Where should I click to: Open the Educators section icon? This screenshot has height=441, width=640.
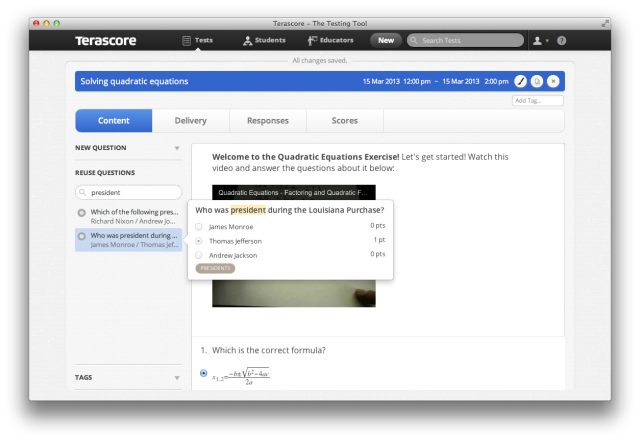(312, 40)
